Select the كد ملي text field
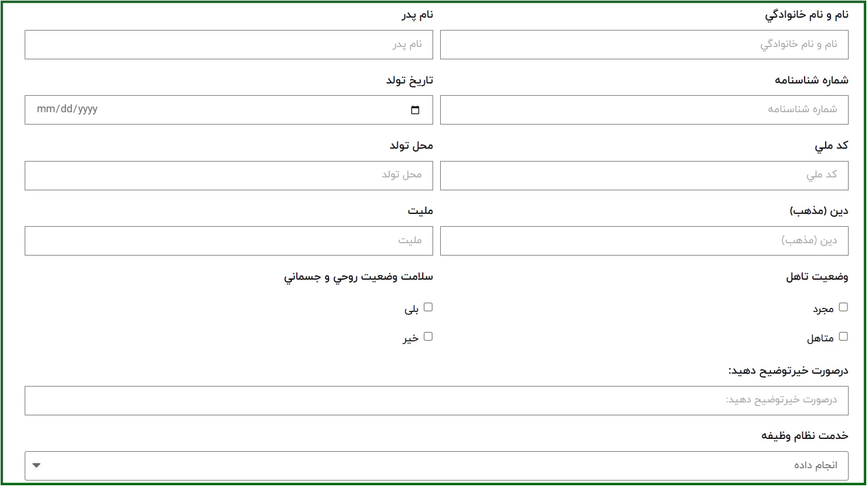 point(644,176)
